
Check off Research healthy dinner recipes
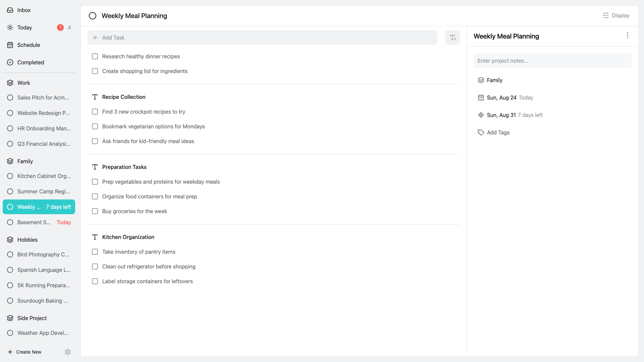[x=95, y=56]
